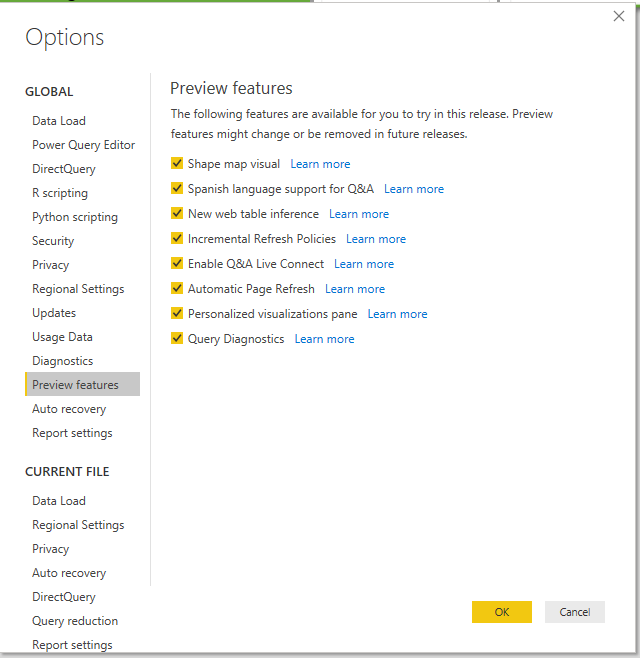640x658 pixels.
Task: Disable Query Diagnostics checkbox
Action: click(x=177, y=338)
